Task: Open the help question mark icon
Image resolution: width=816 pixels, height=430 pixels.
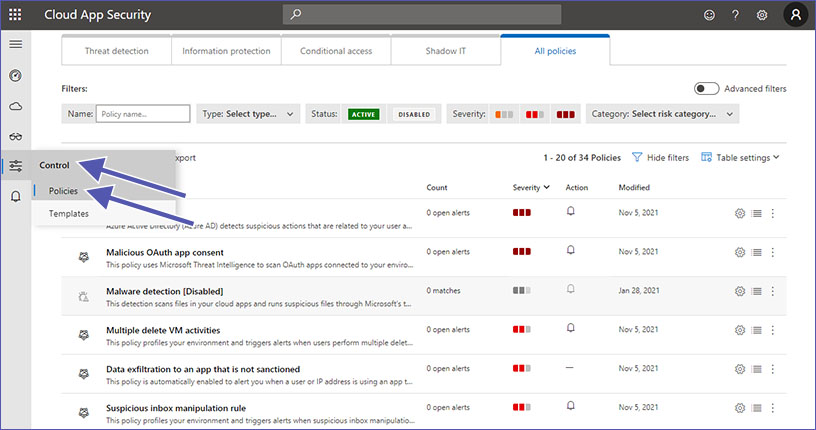Action: [x=735, y=15]
